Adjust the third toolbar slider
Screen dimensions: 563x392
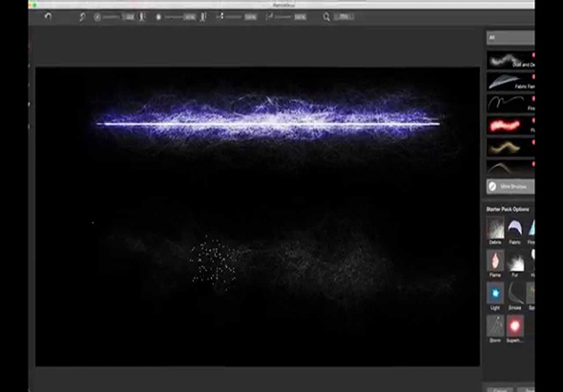click(x=234, y=17)
